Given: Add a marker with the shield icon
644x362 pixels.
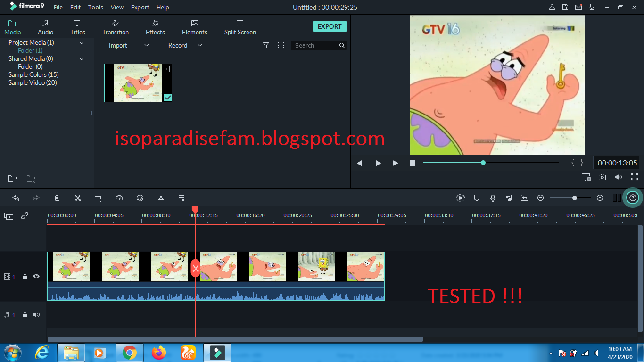Looking at the screenshot, I should click(x=477, y=198).
